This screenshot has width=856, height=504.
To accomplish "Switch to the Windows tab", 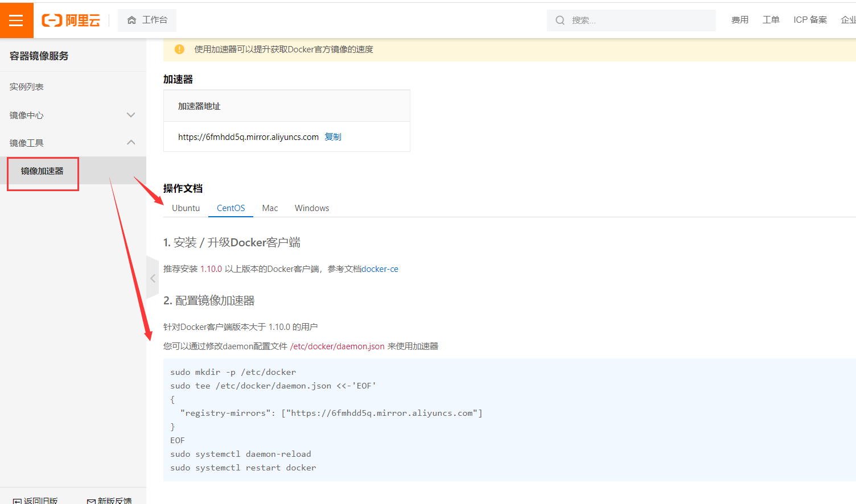I will (312, 208).
